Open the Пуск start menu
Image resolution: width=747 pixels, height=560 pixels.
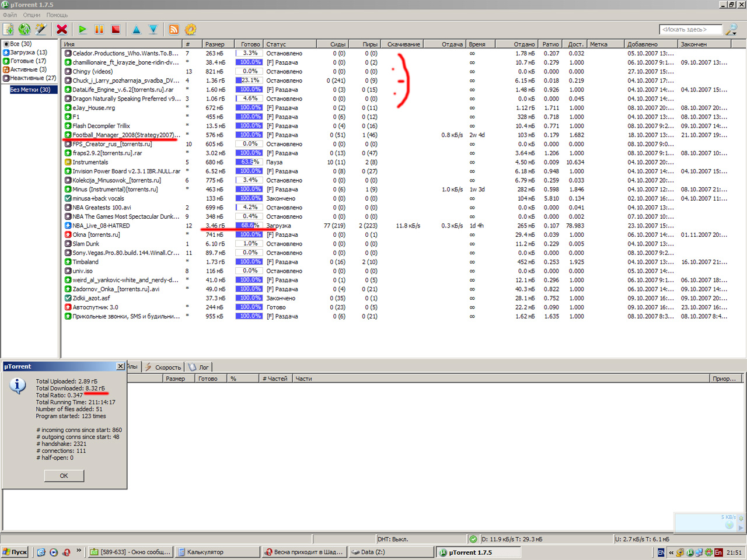15,552
